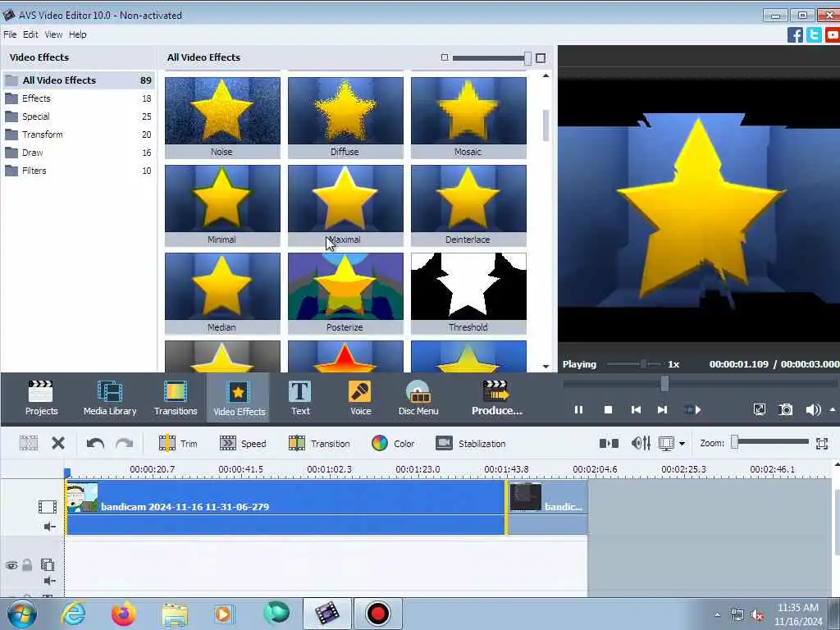Viewport: 840px width, 630px height.
Task: Open the File menu
Action: pos(10,34)
